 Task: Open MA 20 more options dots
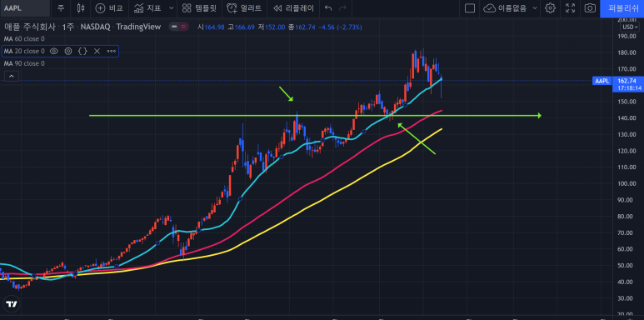112,52
